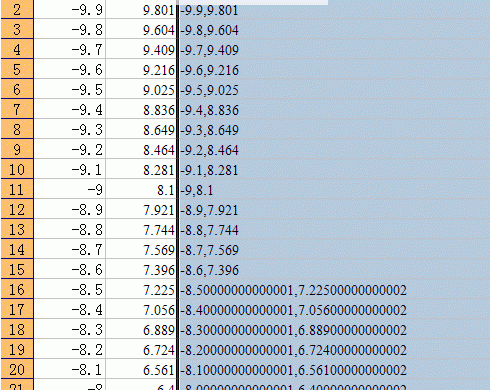Select row header 17
This screenshot has height=391, width=490.
[17, 309]
